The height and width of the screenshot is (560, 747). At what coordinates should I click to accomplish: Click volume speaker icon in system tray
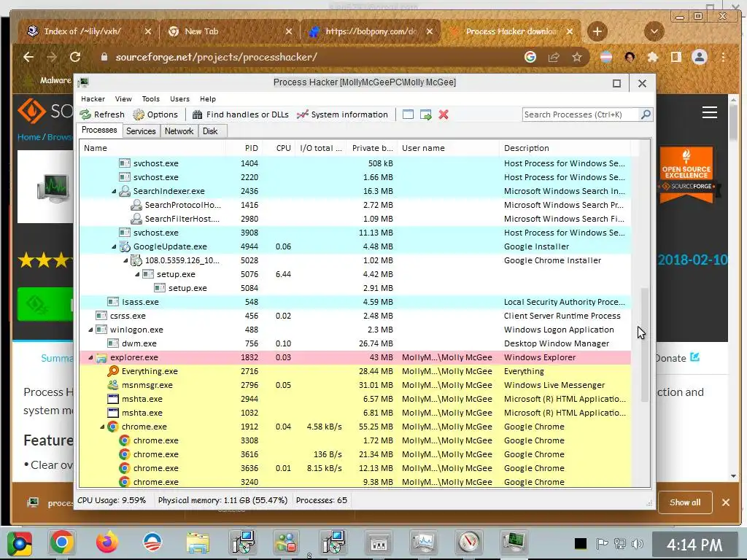coord(636,544)
